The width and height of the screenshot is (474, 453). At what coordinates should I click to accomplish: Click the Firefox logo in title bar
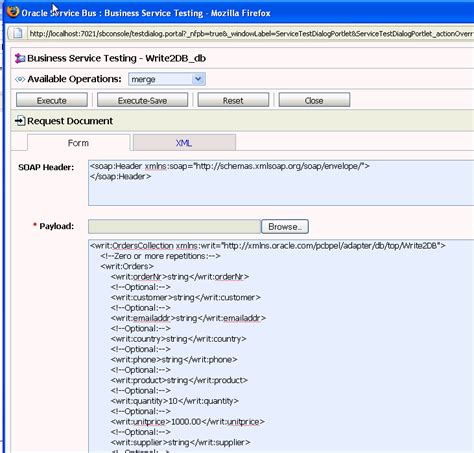13,12
